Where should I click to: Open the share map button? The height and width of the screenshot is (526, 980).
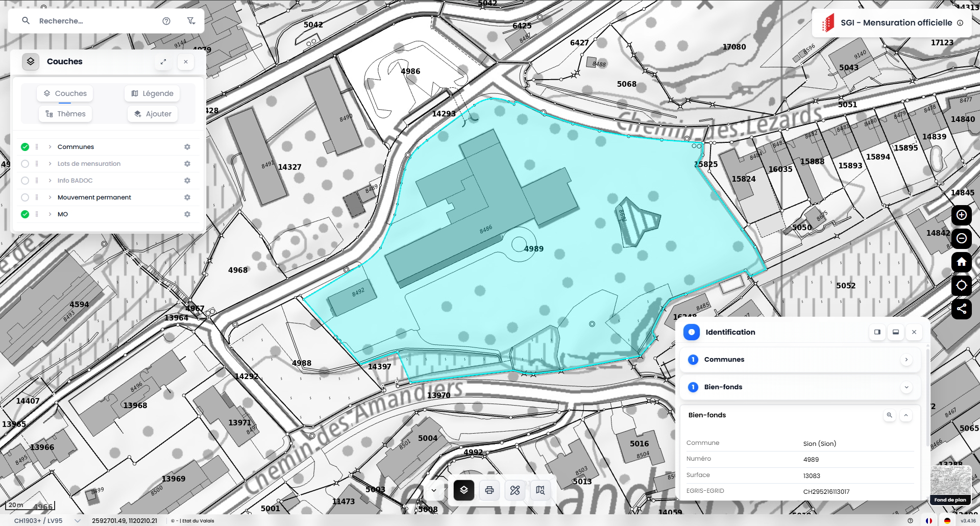[x=961, y=309]
